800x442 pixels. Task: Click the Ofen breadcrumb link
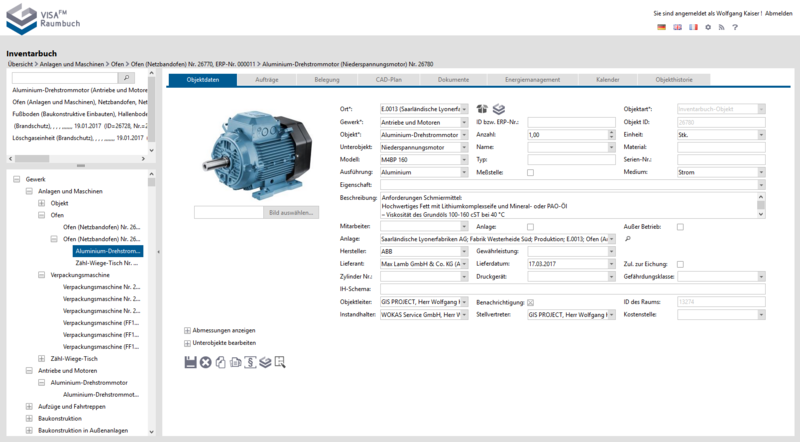(117, 64)
